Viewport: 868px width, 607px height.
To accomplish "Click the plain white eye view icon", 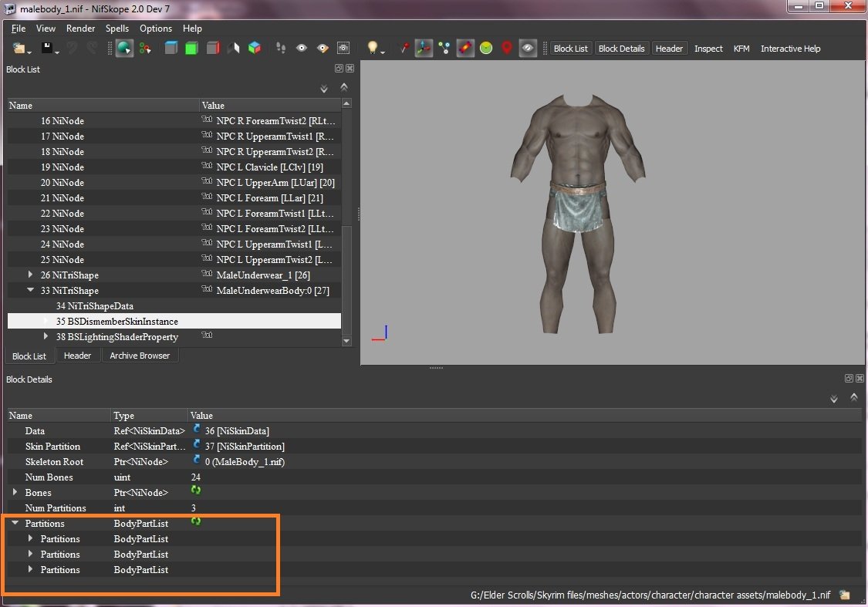I will pos(302,48).
